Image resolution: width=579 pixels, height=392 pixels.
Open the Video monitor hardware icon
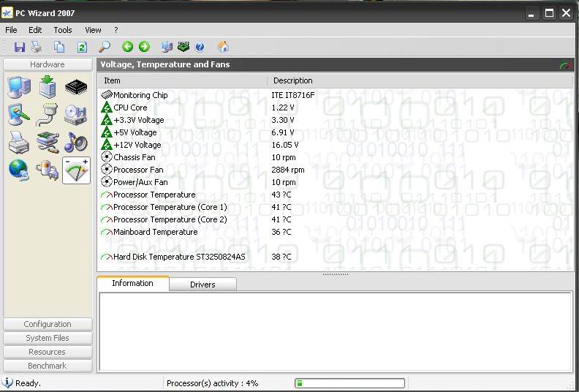tap(18, 115)
